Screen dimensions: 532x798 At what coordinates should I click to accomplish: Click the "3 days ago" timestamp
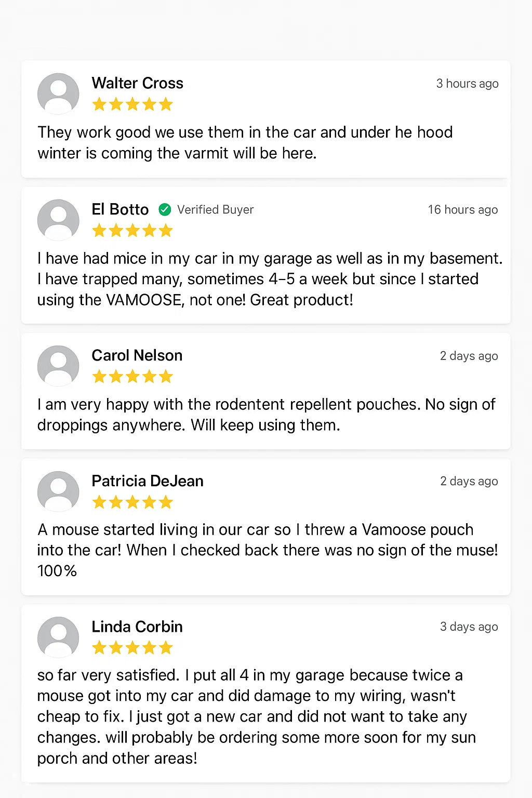coord(469,627)
